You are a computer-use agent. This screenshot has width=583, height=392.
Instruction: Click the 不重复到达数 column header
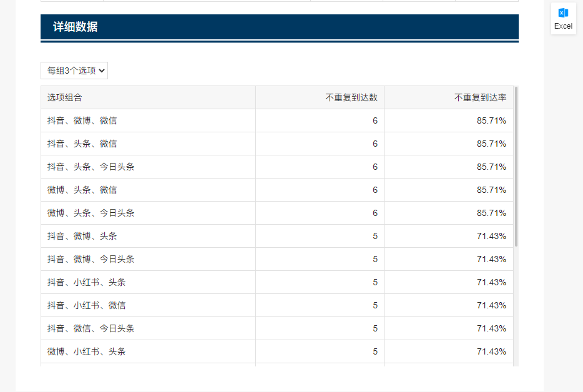pyautogui.click(x=320, y=97)
